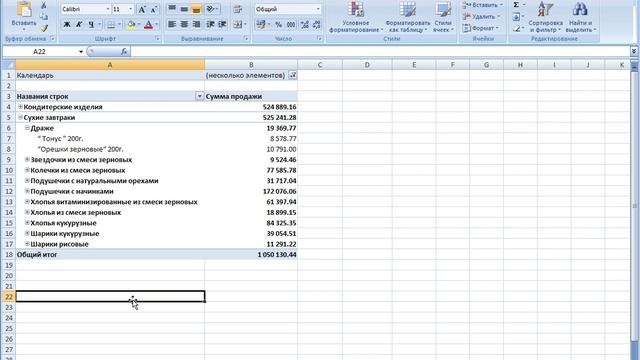Click Удалить cells button
The image size is (640, 360).
coord(482,17)
